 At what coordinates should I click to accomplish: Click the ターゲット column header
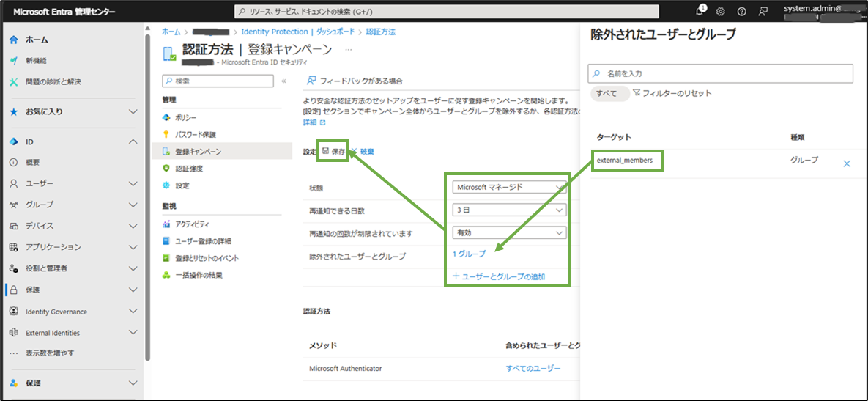pyautogui.click(x=614, y=137)
